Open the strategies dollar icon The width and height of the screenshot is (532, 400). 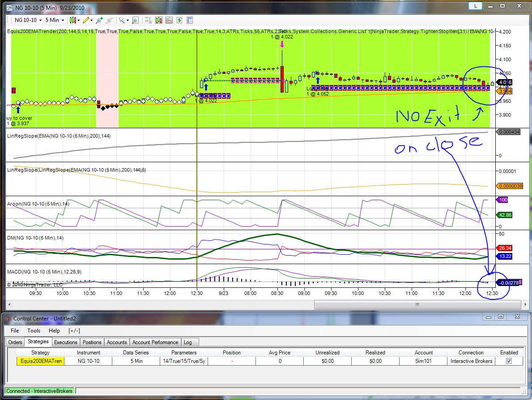coord(179,21)
